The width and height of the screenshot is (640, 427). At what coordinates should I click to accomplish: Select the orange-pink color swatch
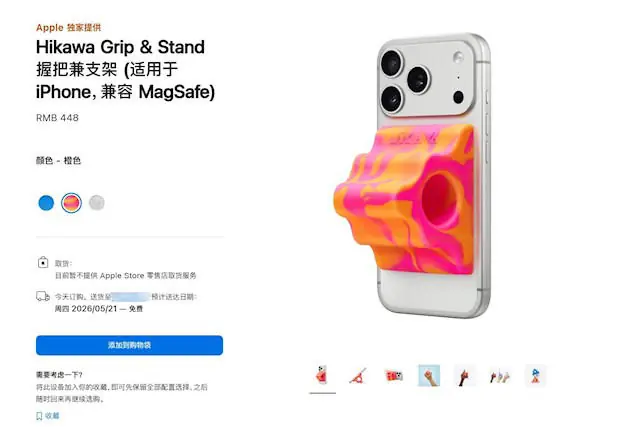click(71, 203)
